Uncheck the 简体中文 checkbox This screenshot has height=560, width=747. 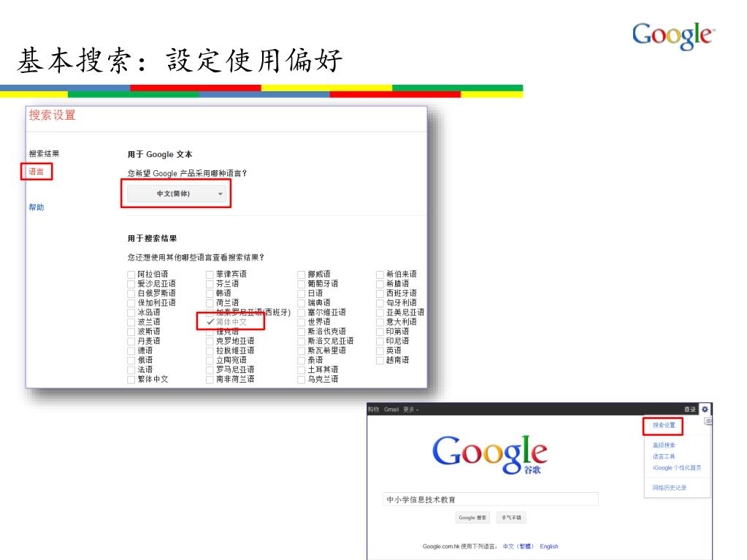click(210, 322)
